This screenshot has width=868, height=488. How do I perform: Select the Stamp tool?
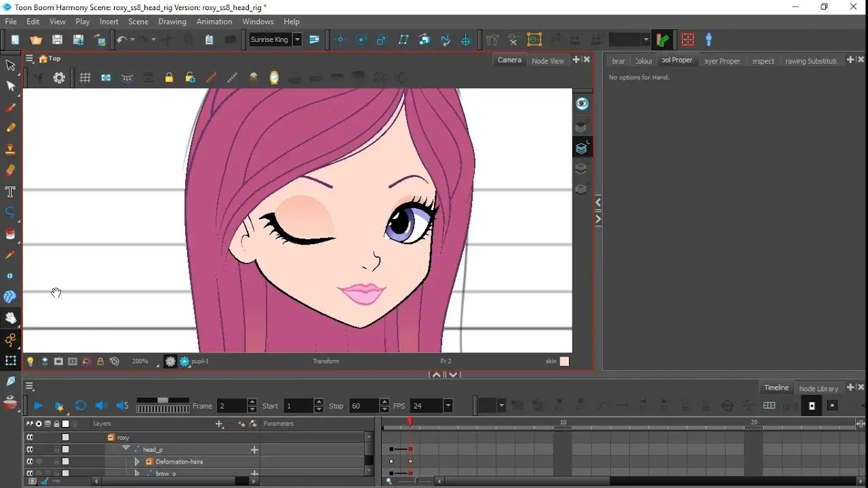pos(10,149)
